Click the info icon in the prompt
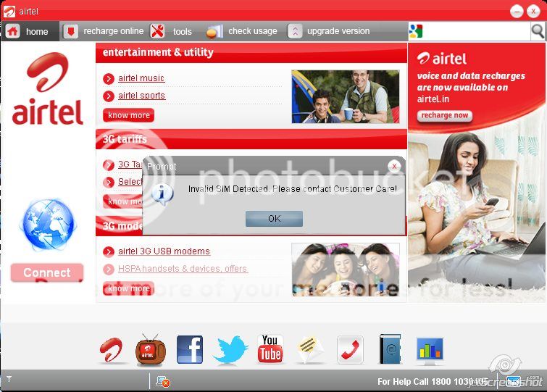Viewport: 547px width, 392px height. pos(162,194)
